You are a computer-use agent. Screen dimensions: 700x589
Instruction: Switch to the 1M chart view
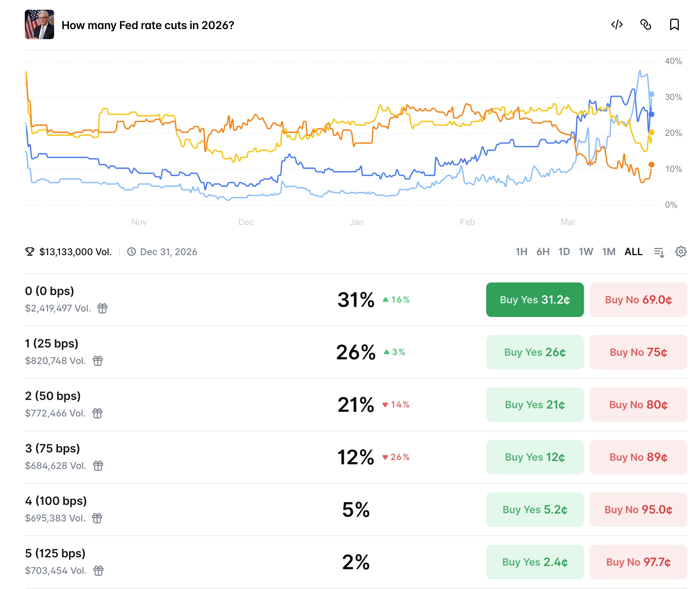tap(608, 252)
